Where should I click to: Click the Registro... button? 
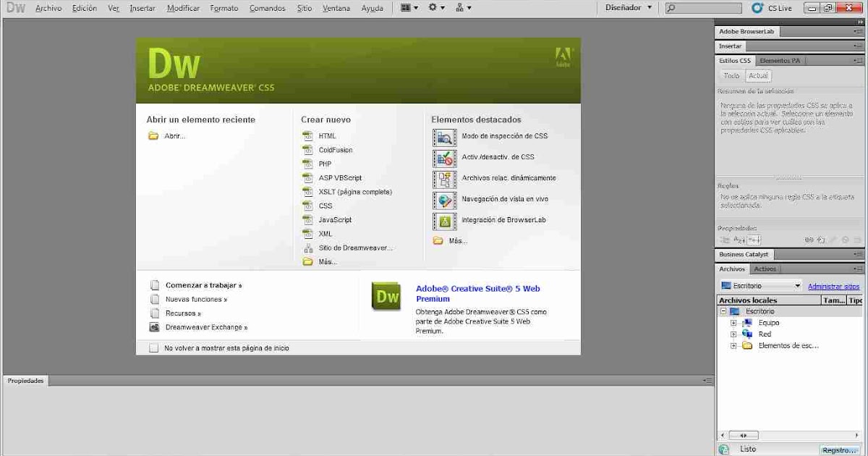click(840, 449)
